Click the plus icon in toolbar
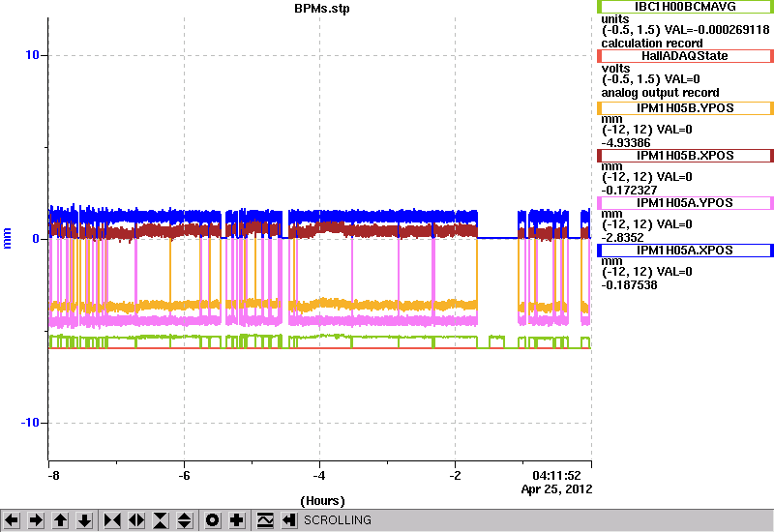This screenshot has height=532, width=774. coord(237,520)
